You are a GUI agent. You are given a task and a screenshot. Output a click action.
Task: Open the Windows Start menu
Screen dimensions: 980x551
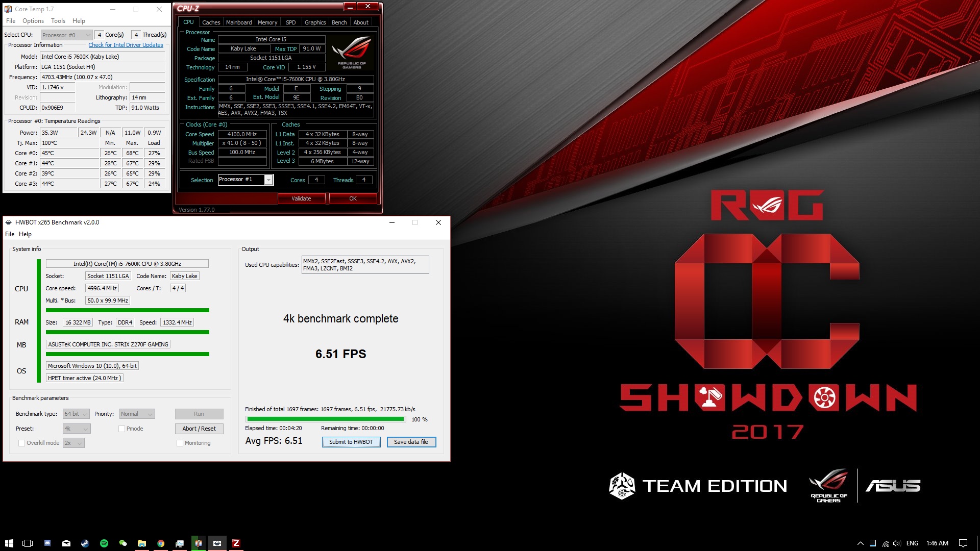9,543
